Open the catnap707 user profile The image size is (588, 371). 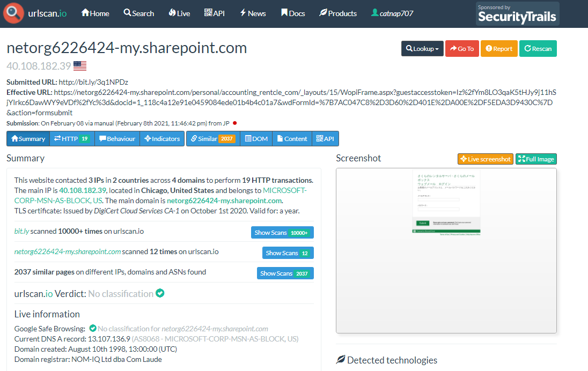(x=392, y=13)
